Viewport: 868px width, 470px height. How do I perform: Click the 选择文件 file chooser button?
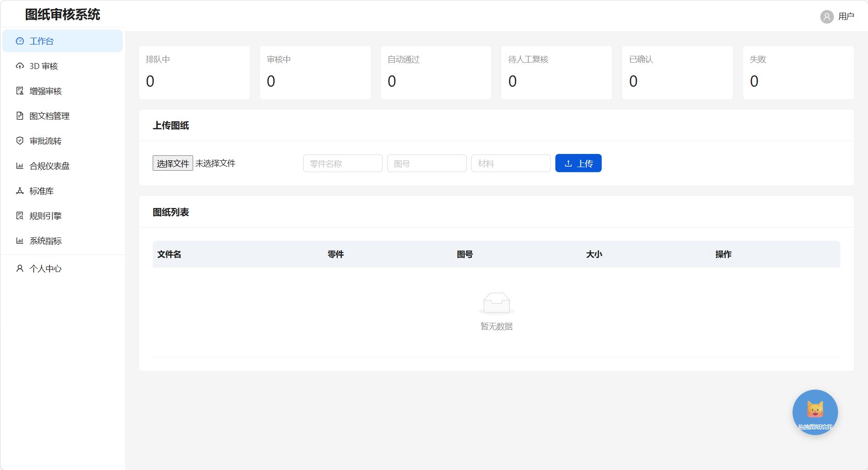(173, 163)
